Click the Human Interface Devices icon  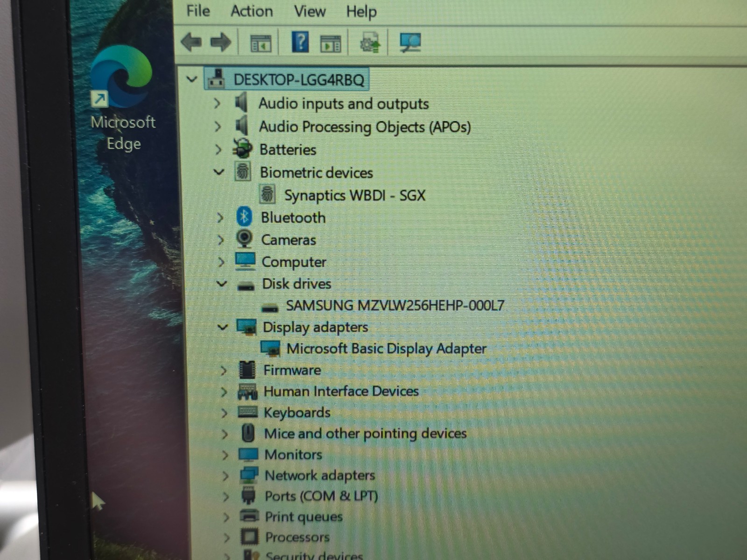pos(247,392)
